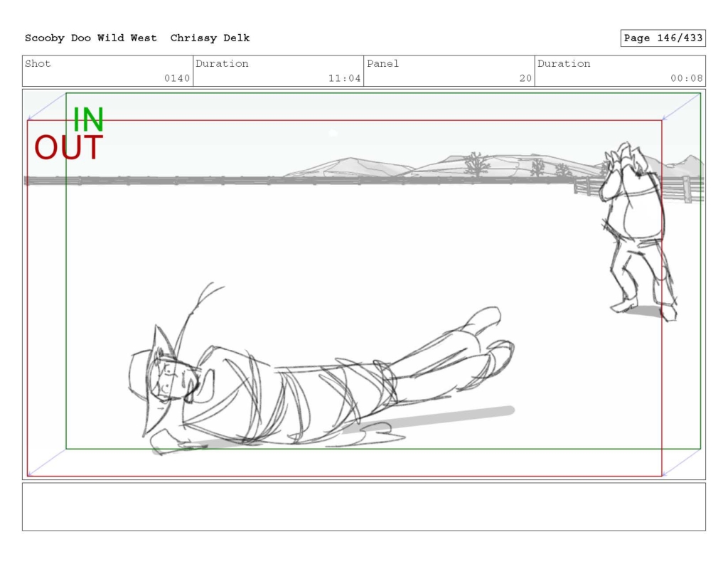Click the 'Shot' header label

coord(38,63)
